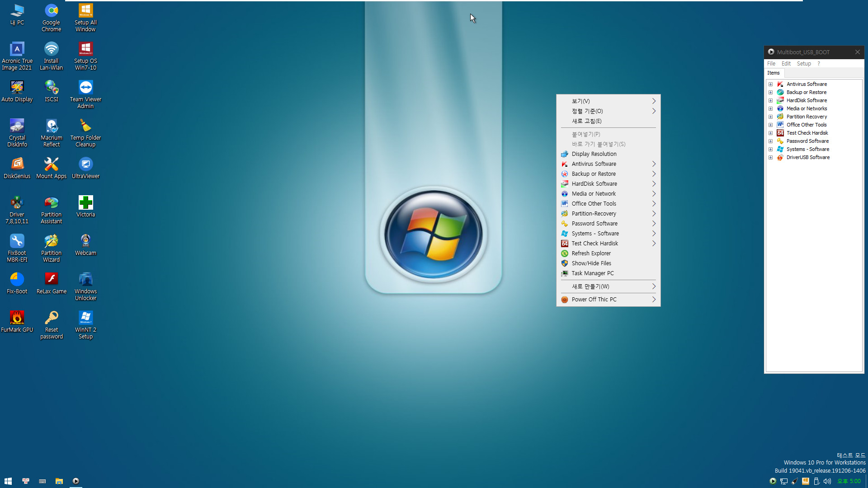Image resolution: width=868 pixels, height=488 pixels.
Task: Expand Antivirus Software tree node
Action: click(x=770, y=84)
